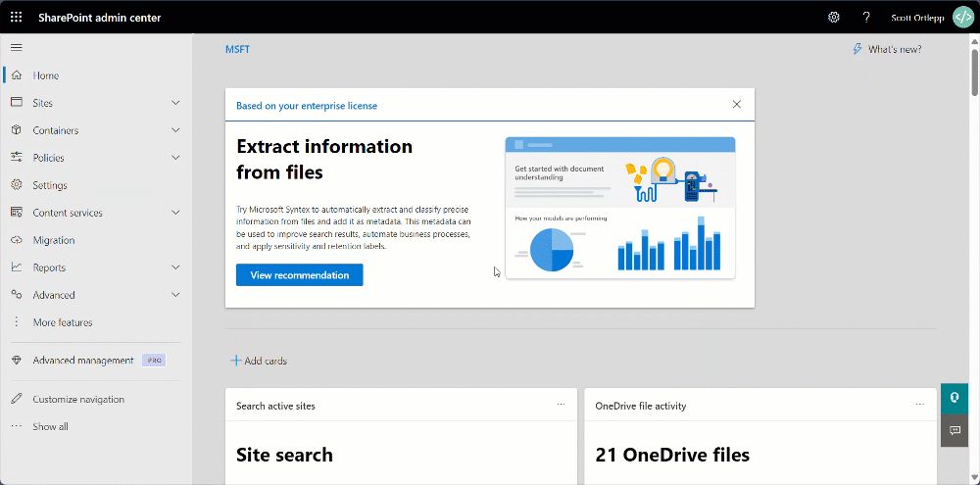The height and width of the screenshot is (485, 980).
Task: Click the View recommendation button
Action: coord(299,275)
